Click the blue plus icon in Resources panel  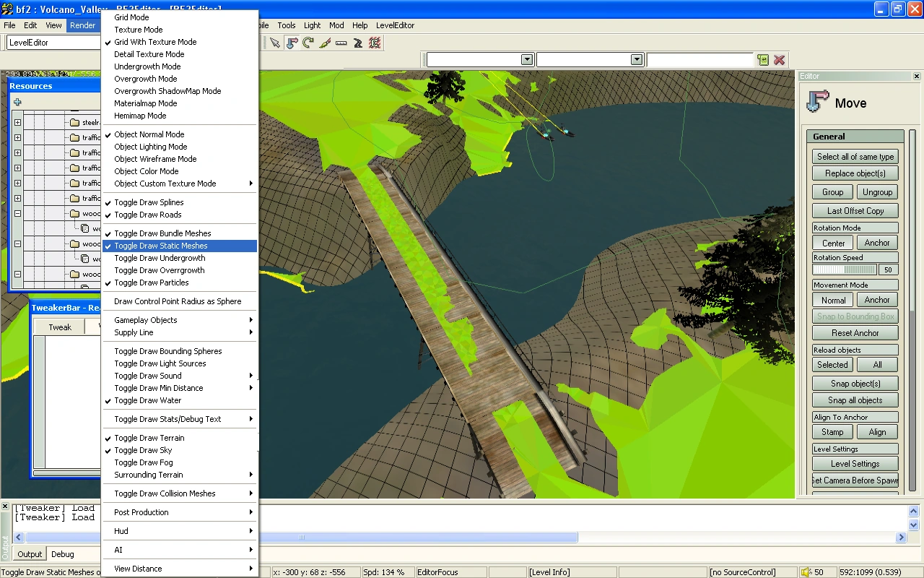coord(17,103)
